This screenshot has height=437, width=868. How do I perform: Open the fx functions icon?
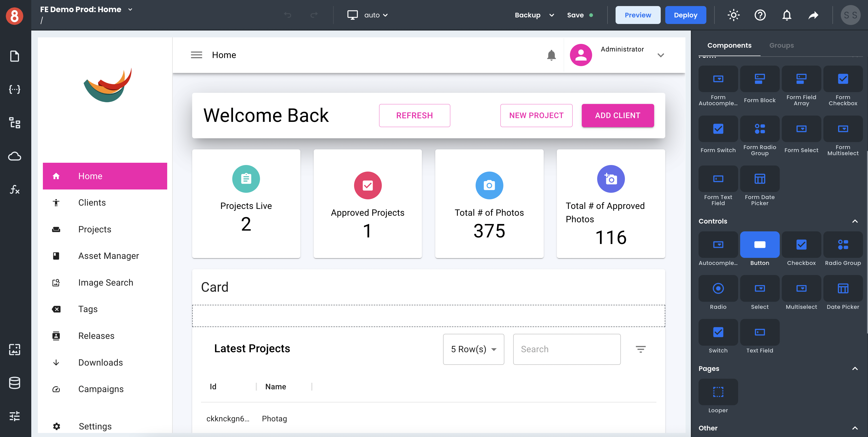pyautogui.click(x=14, y=189)
